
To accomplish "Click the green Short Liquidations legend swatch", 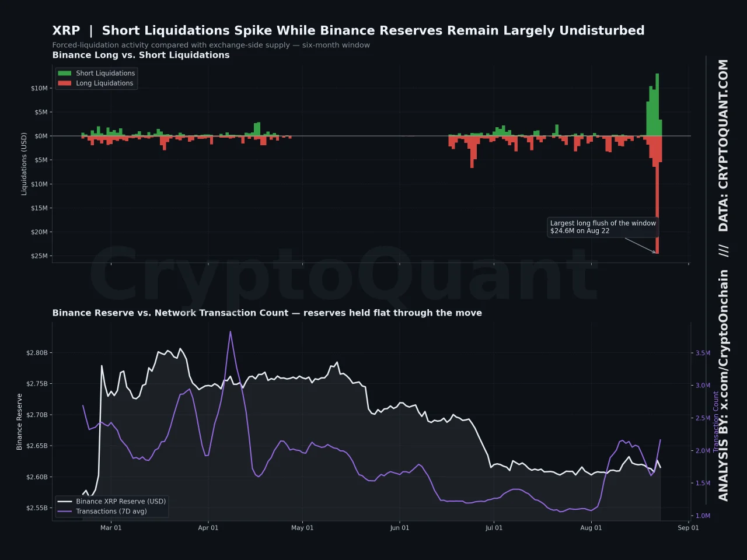I will (65, 73).
